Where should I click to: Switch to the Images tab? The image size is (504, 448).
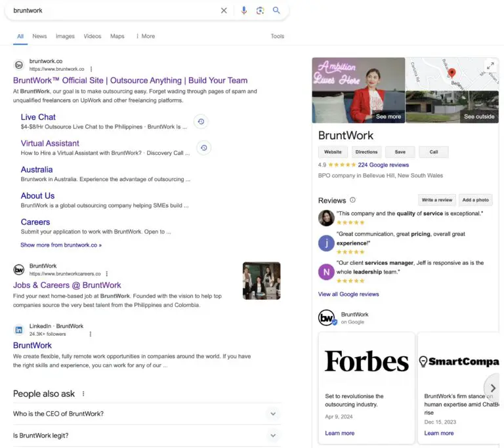coord(65,36)
